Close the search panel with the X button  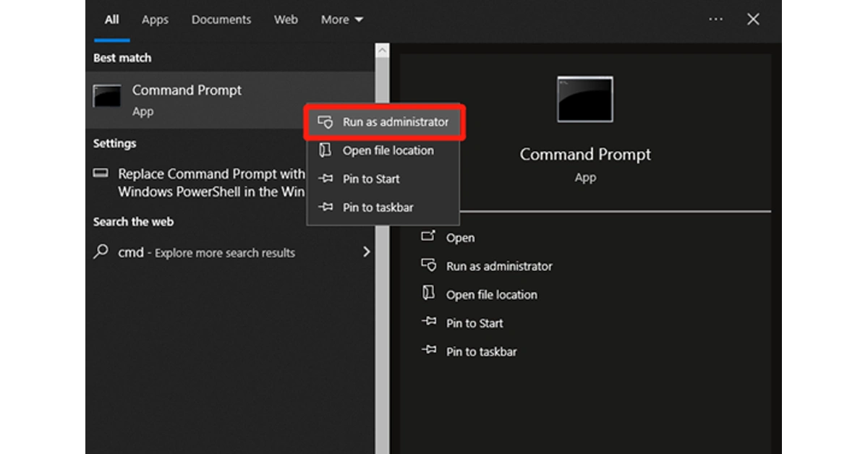tap(753, 20)
